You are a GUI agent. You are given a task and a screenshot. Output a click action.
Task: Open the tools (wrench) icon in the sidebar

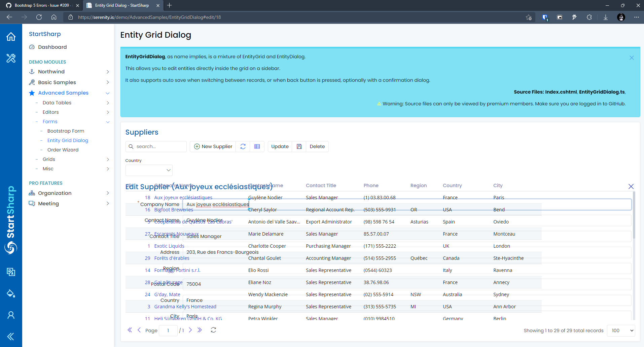[x=11, y=58]
